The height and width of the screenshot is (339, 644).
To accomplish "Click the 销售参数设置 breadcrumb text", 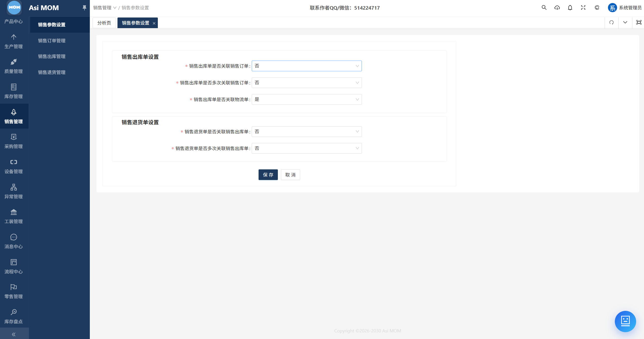I will [x=135, y=8].
